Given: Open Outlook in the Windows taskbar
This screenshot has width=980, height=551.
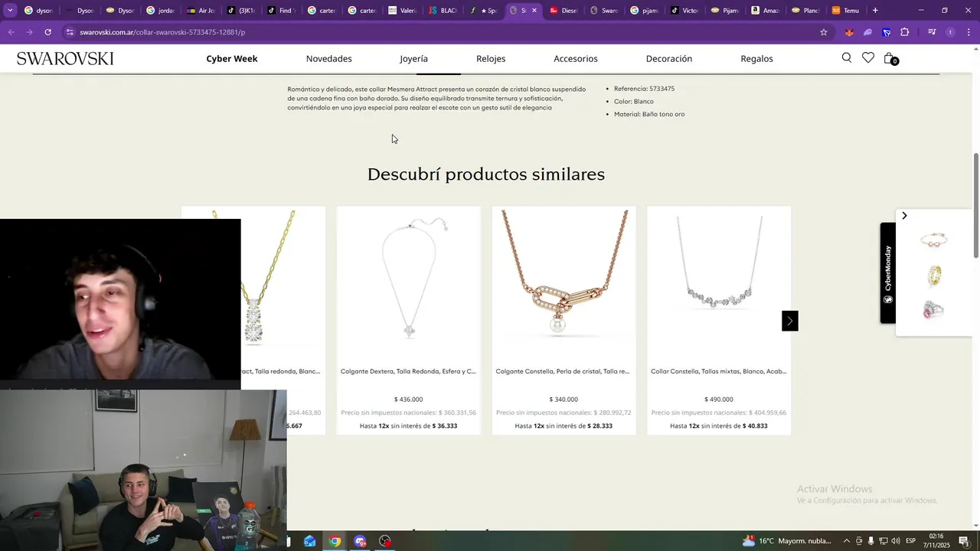Looking at the screenshot, I should [309, 541].
